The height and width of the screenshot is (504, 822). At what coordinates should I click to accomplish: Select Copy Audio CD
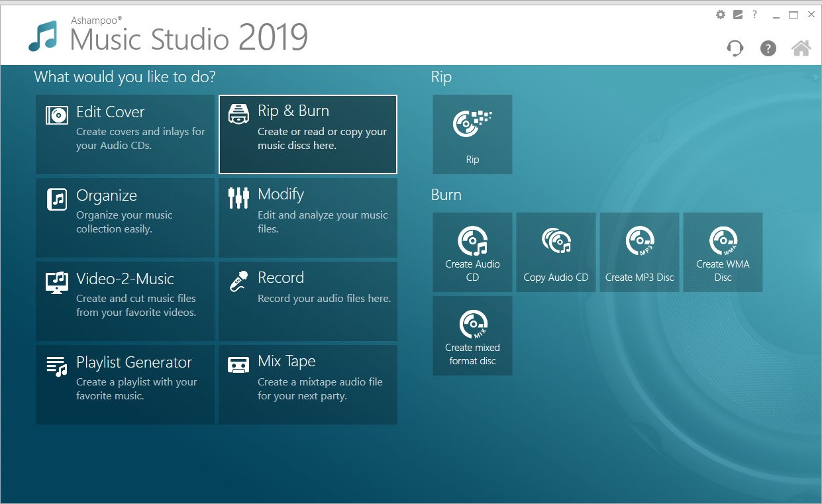556,252
